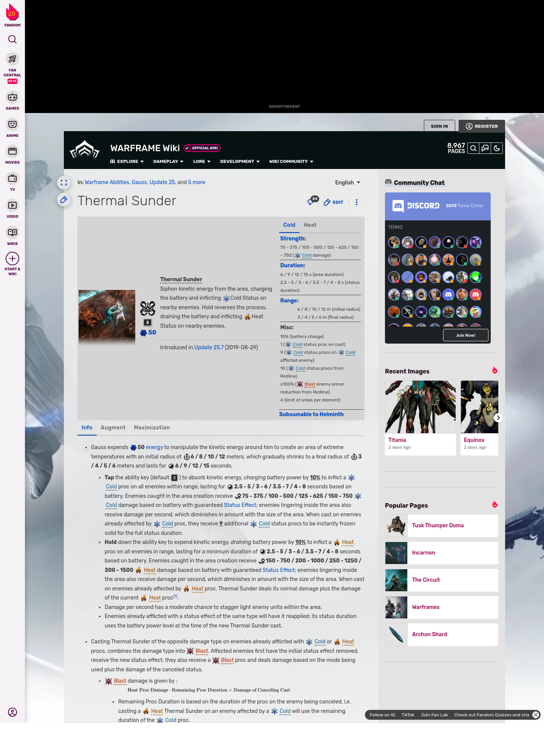Click Join Now on Discord widget
The width and height of the screenshot is (544, 756).
[466, 335]
